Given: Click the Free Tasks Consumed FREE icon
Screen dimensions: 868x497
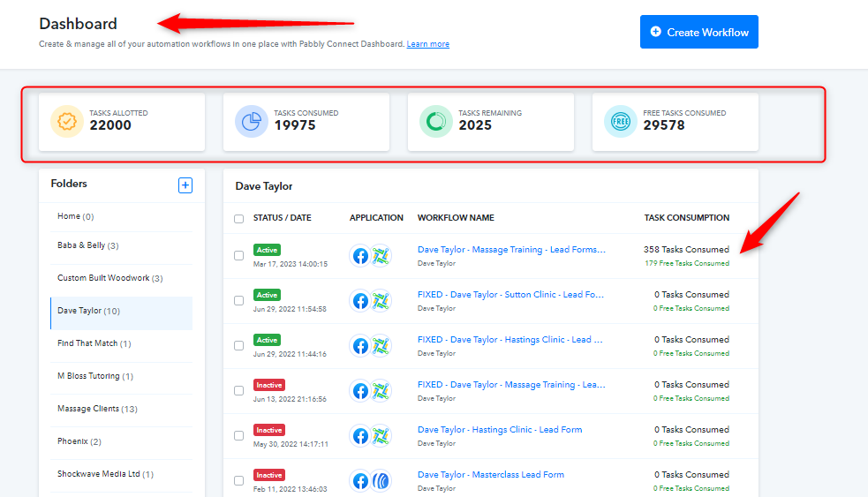Looking at the screenshot, I should coord(621,121).
